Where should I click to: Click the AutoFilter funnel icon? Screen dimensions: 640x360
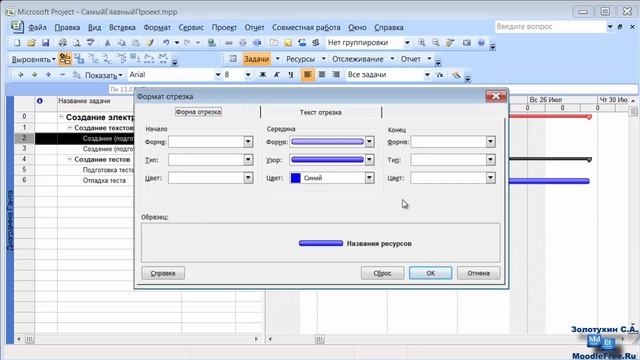point(440,75)
